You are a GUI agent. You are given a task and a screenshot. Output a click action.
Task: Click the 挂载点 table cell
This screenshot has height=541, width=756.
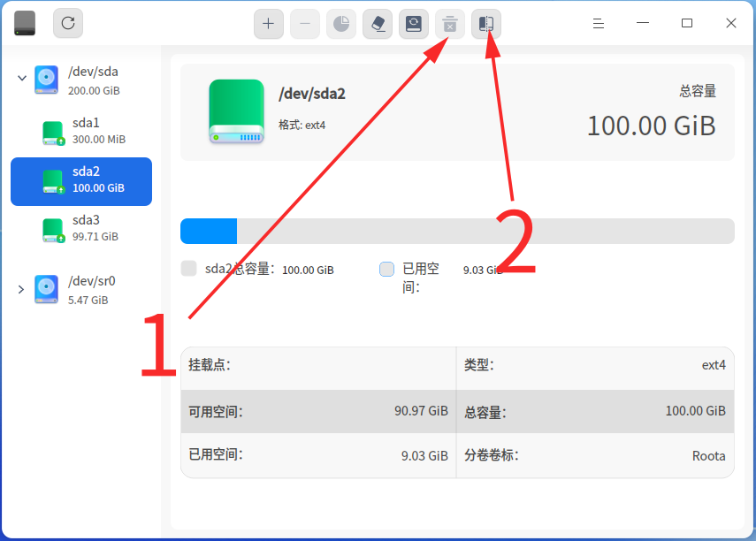pos(318,369)
